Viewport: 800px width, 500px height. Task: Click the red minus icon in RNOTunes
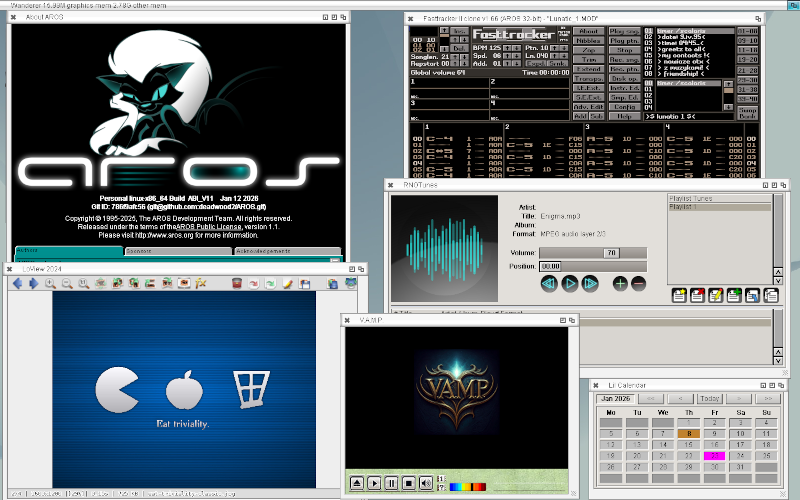click(638, 284)
